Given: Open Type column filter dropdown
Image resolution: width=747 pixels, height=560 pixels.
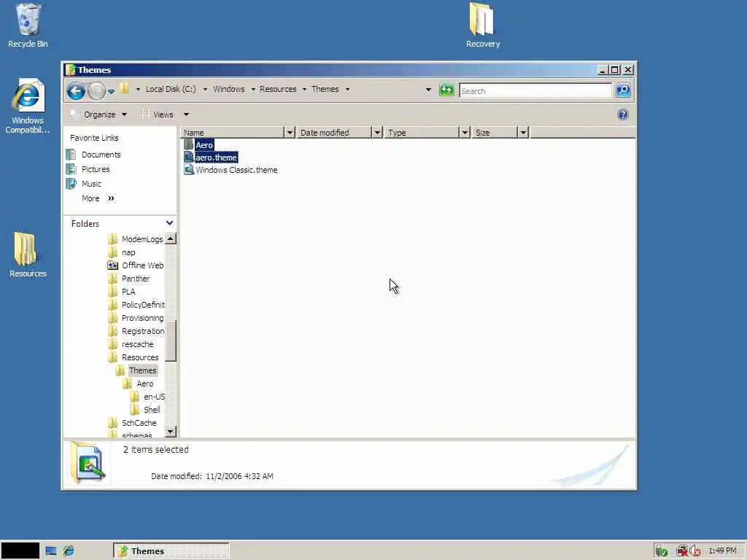Looking at the screenshot, I should point(465,133).
